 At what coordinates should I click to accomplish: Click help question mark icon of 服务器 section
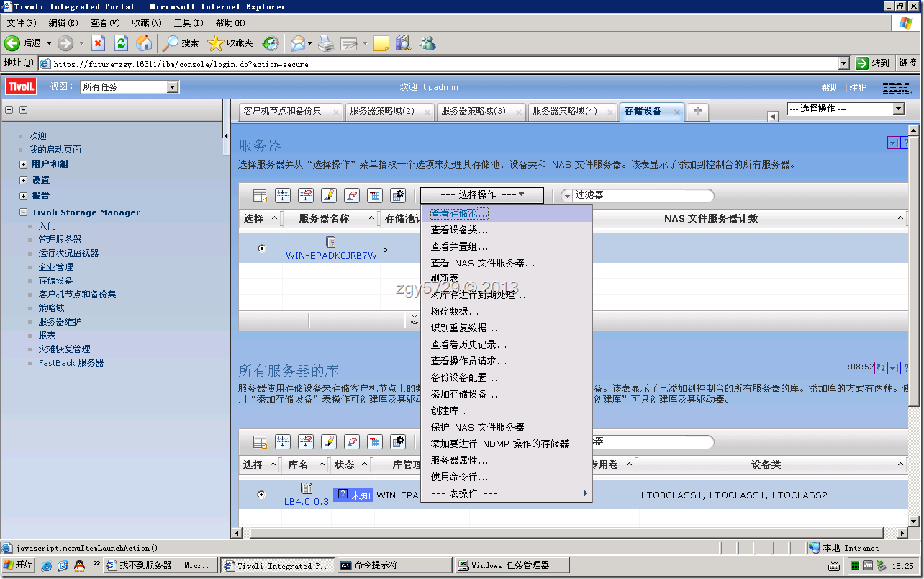pos(905,143)
